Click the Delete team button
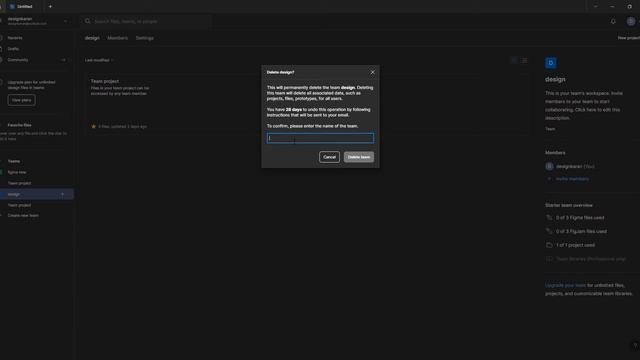This screenshot has width=640, height=360. click(358, 157)
